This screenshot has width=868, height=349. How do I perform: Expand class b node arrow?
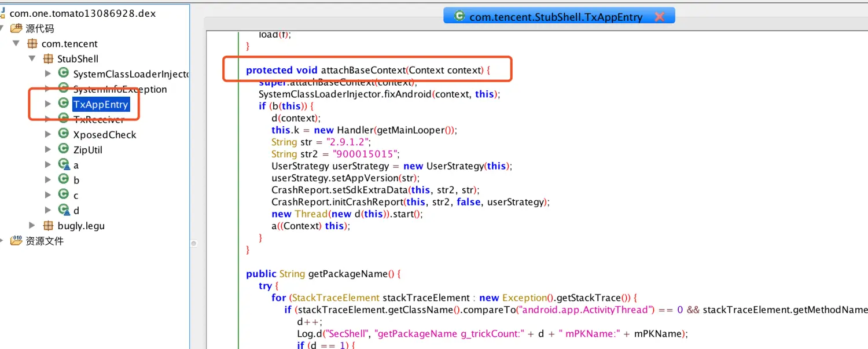(48, 179)
